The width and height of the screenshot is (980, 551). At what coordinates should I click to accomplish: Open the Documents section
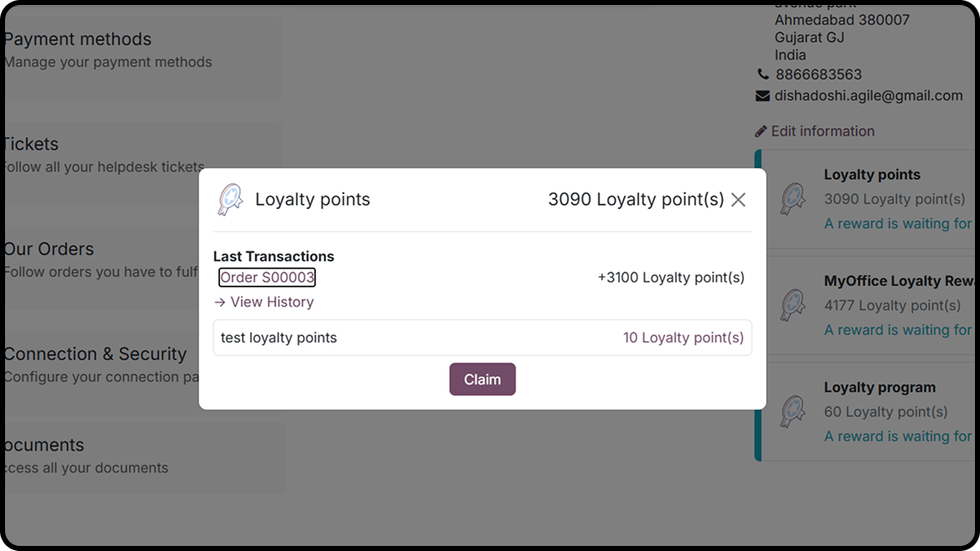tap(44, 445)
